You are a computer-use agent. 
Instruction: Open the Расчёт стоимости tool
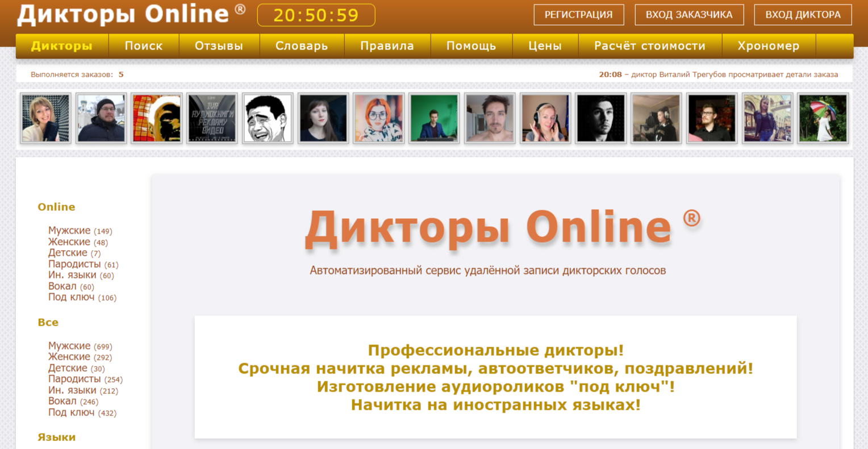click(649, 45)
